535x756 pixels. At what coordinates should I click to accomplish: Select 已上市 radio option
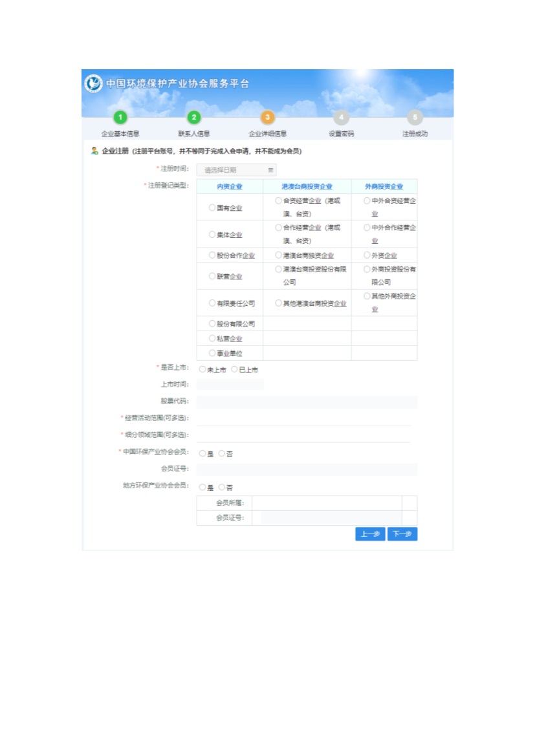[234, 369]
